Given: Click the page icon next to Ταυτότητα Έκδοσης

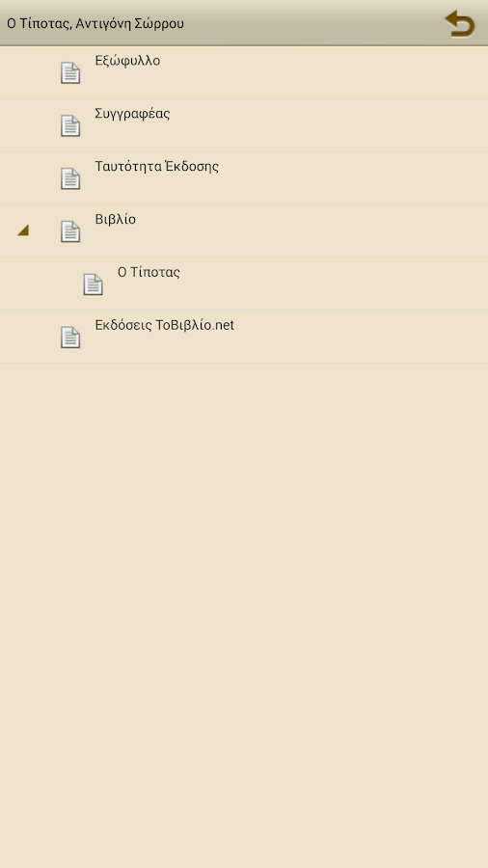Looking at the screenshot, I should (x=70, y=178).
